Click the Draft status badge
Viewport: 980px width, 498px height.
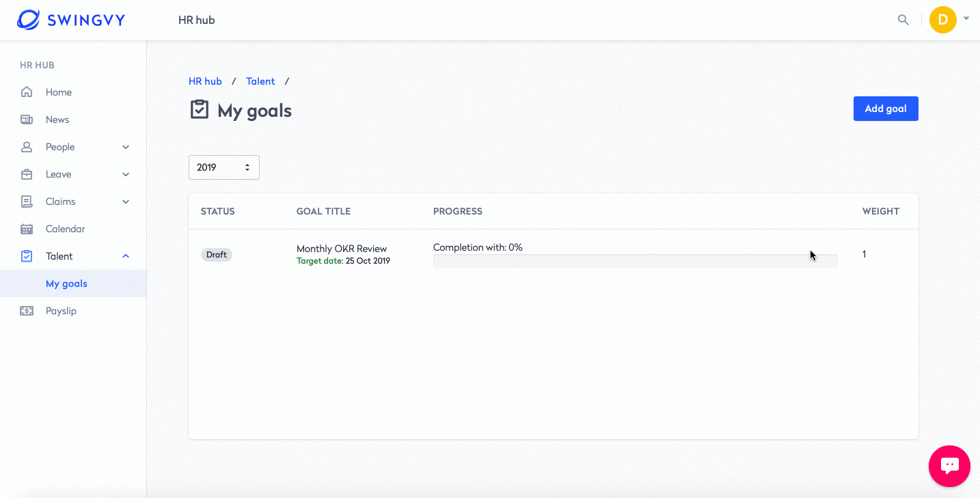tap(217, 254)
